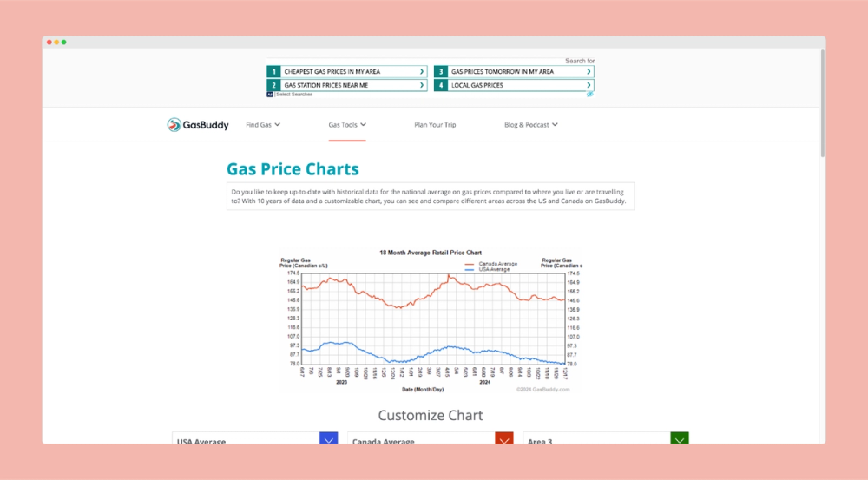Open the Gas Tools menu
868x480 pixels.
pos(347,125)
